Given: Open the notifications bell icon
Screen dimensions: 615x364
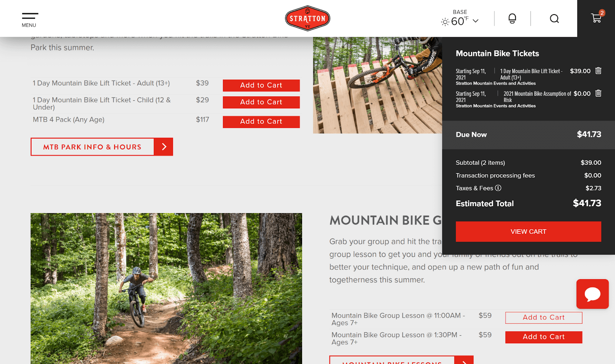Looking at the screenshot, I should (512, 18).
